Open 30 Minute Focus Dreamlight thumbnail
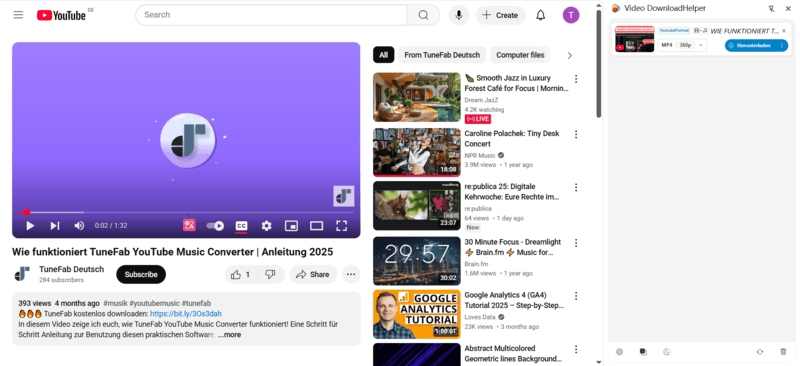800x366 pixels. pos(417,261)
